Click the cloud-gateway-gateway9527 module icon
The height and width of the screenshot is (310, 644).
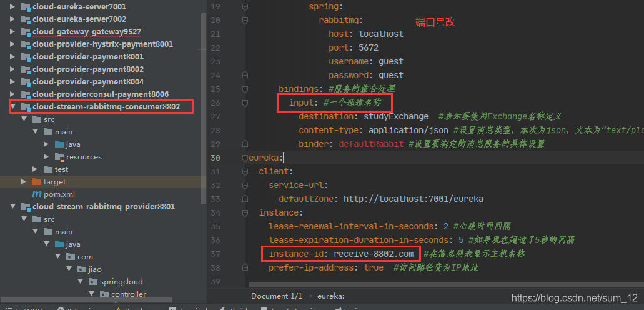pos(26,32)
